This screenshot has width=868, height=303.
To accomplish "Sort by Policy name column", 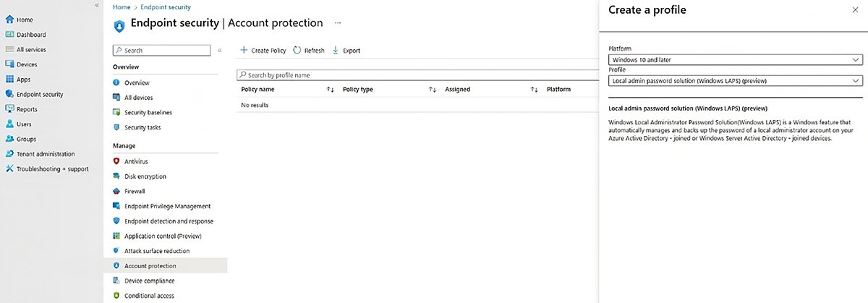I will click(x=330, y=90).
